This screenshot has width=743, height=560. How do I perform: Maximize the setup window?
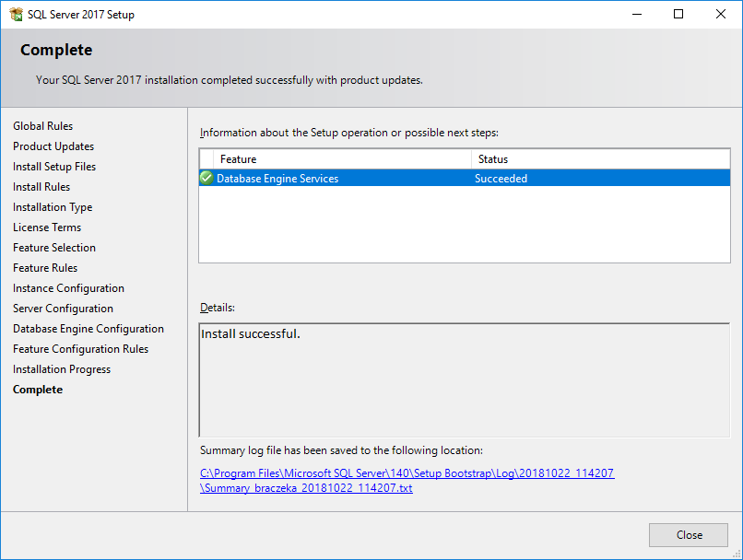pos(678,14)
